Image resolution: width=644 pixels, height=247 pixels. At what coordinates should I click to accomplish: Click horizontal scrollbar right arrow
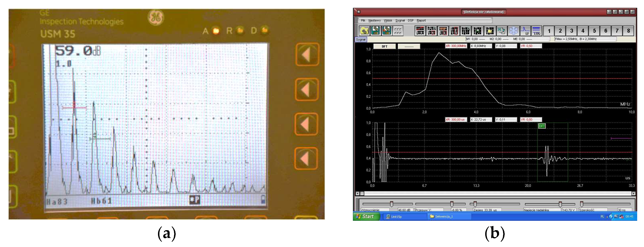[x=634, y=193]
